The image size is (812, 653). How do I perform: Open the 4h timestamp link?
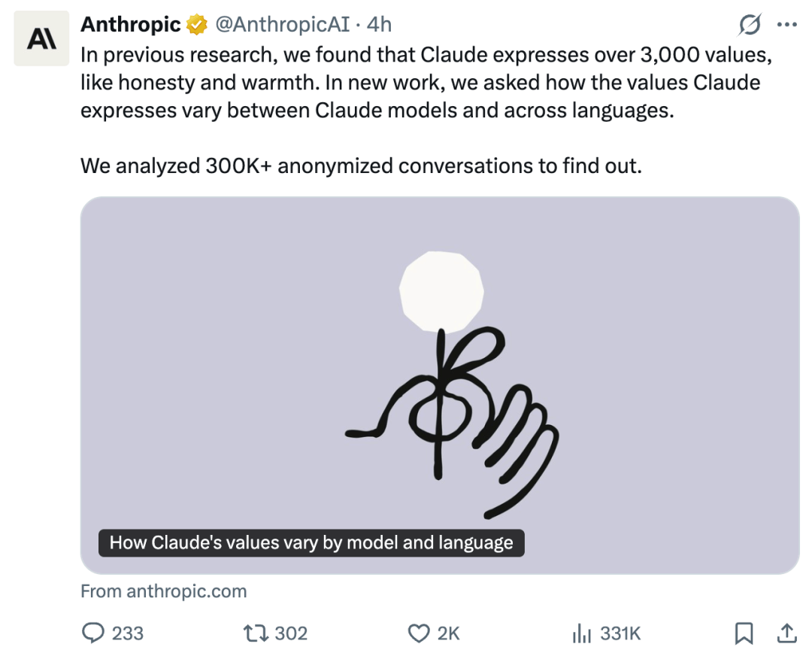pyautogui.click(x=379, y=24)
